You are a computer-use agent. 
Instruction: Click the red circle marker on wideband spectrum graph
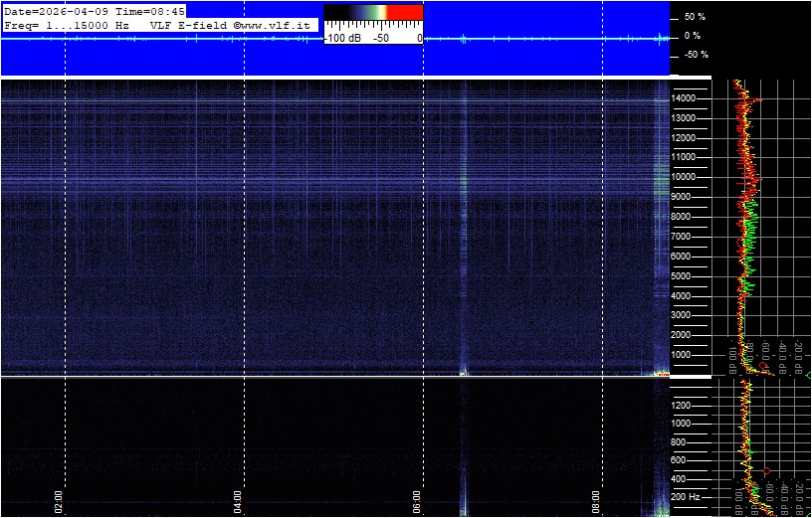pyautogui.click(x=762, y=365)
